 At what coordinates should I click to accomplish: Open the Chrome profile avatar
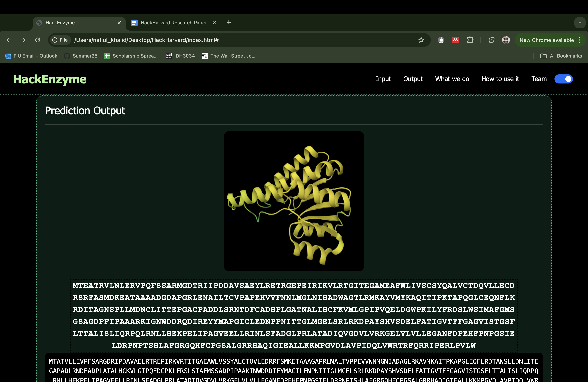point(506,40)
